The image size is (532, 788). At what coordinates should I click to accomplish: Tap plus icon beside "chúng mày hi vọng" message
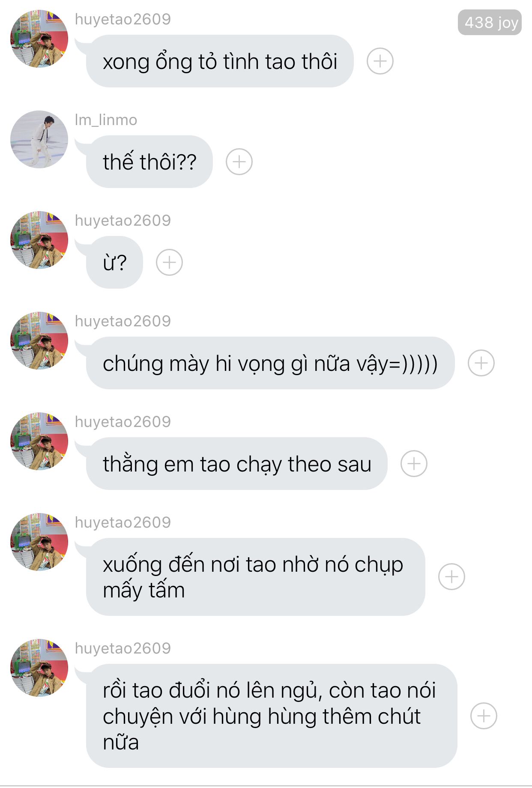[481, 363]
